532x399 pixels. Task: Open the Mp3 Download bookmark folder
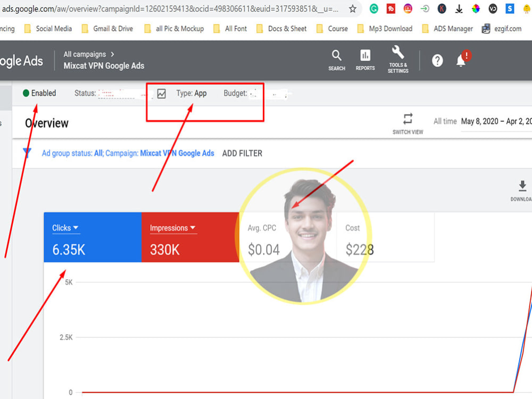pos(385,29)
